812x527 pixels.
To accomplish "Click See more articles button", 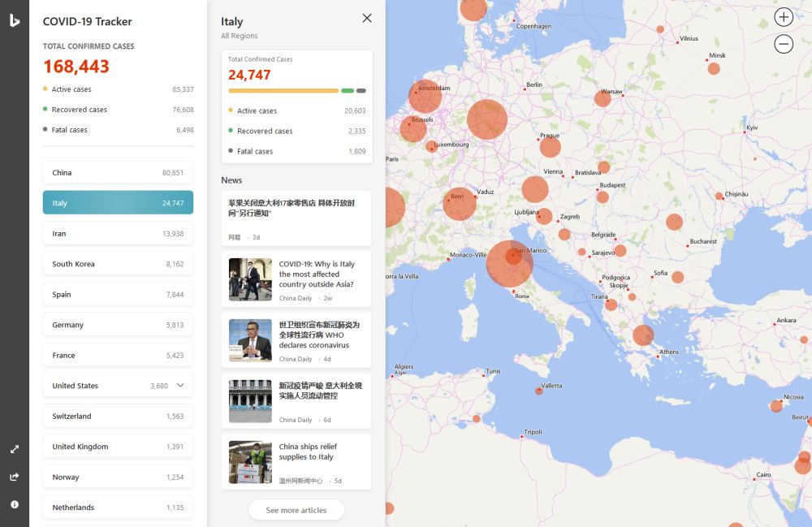I will click(x=296, y=510).
